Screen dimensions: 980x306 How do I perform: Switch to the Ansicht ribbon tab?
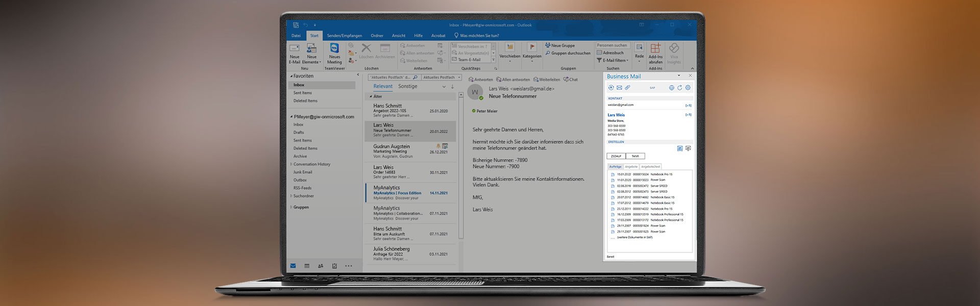tap(399, 36)
